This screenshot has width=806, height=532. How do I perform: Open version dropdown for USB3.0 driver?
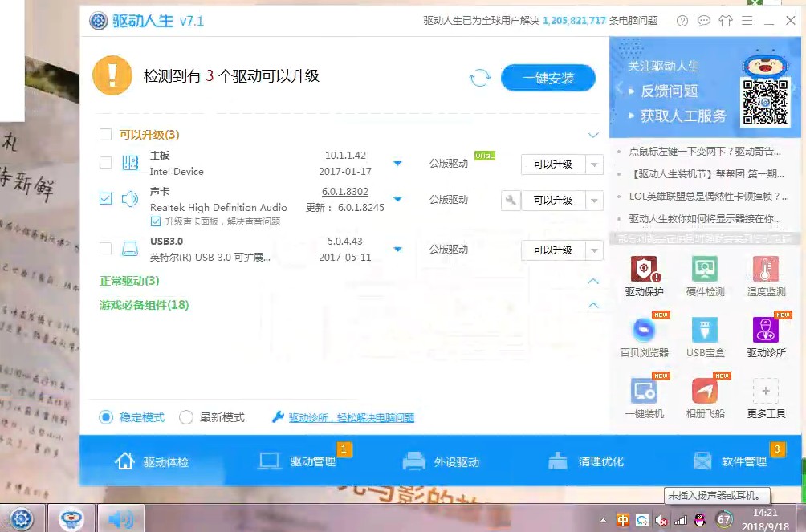397,250
